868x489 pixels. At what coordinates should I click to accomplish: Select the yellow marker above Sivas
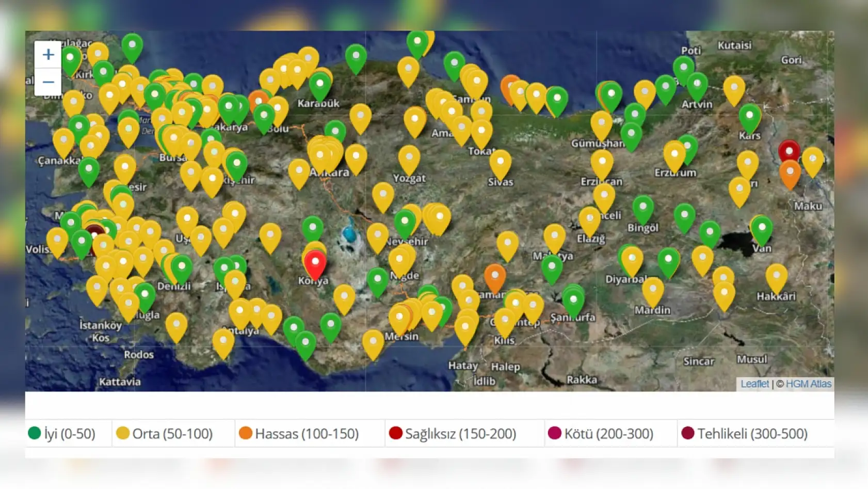[x=500, y=163]
